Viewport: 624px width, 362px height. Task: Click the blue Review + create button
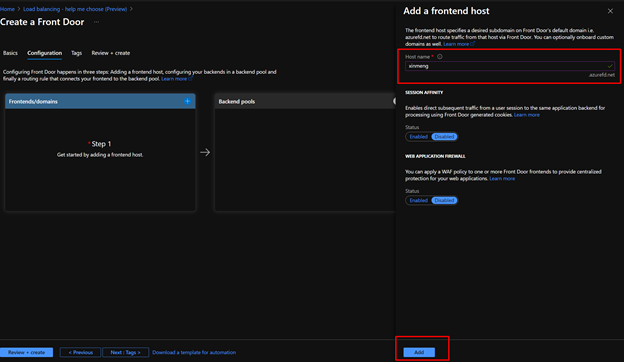click(x=26, y=352)
